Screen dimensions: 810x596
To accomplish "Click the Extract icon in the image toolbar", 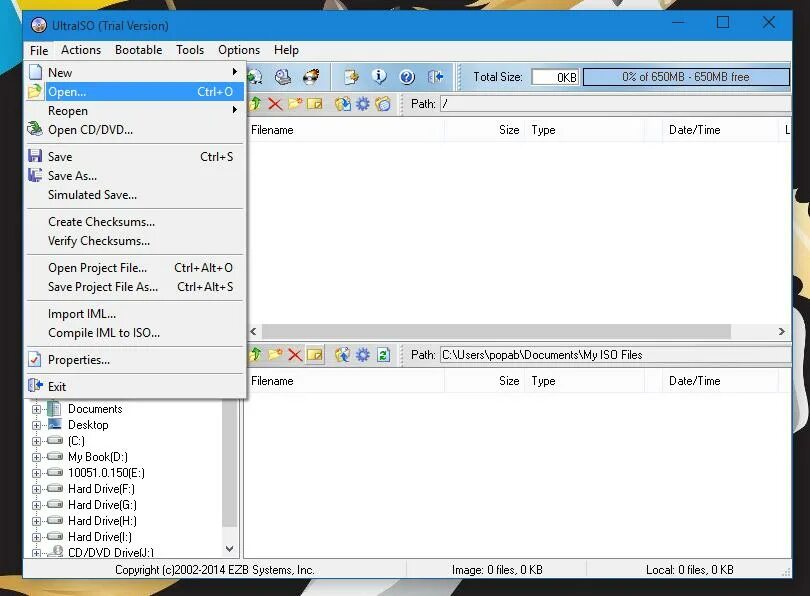I will [x=342, y=104].
